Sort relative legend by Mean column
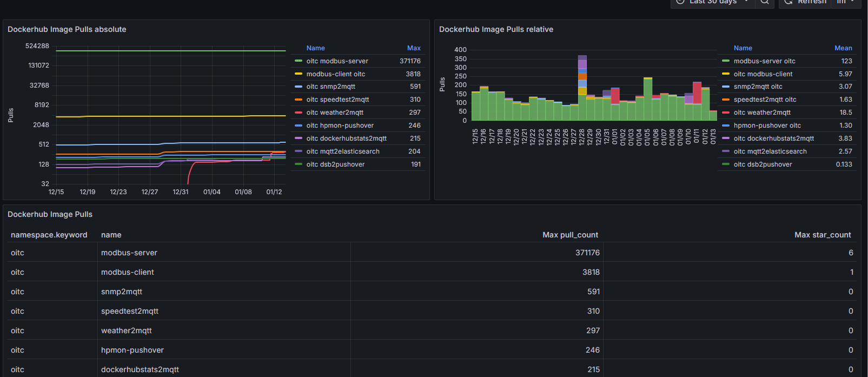Screen dimensions: 868x377 [843, 48]
